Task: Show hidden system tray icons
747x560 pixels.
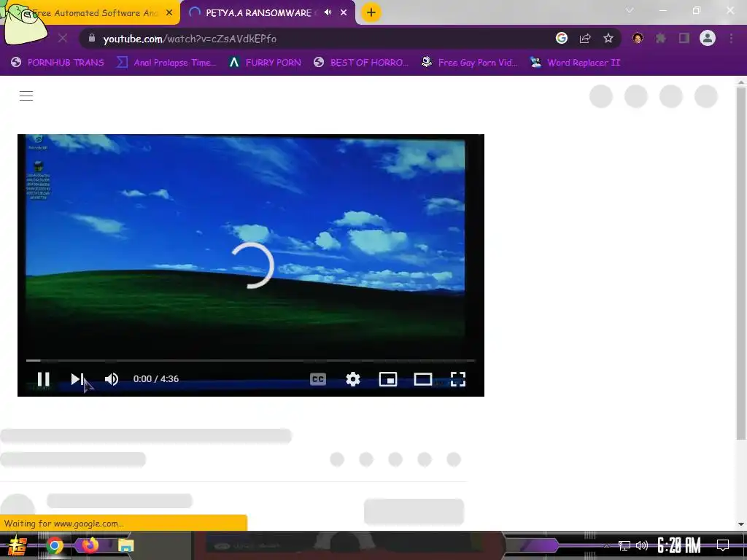Action: click(606, 545)
